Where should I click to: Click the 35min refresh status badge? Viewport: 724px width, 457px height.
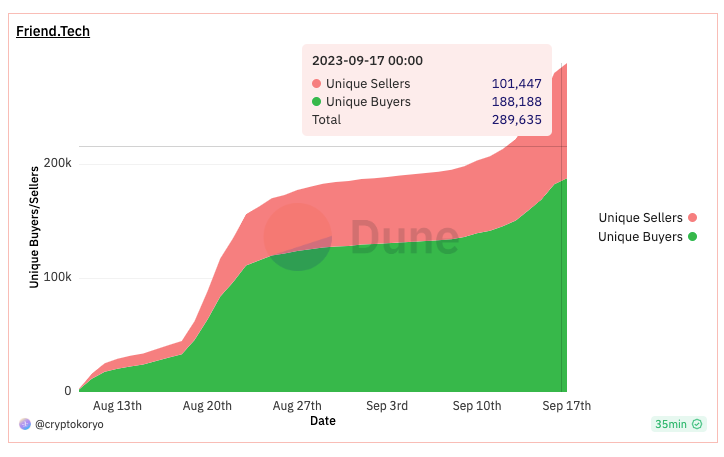coord(678,424)
